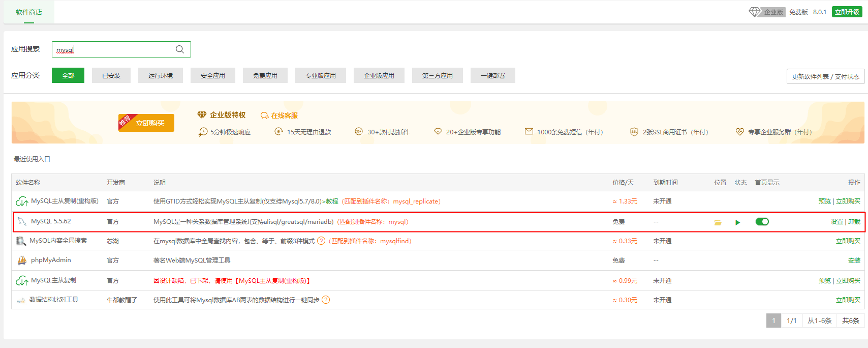Filter by 专业版应用 category

(321, 75)
